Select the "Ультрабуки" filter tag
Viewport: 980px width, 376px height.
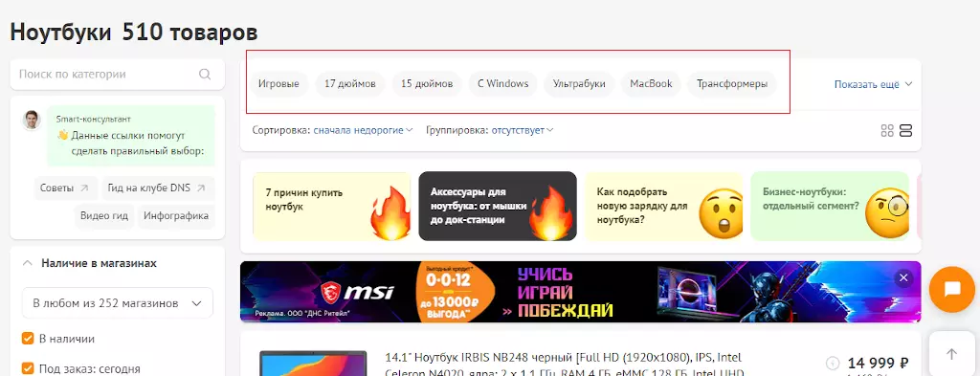pyautogui.click(x=579, y=83)
